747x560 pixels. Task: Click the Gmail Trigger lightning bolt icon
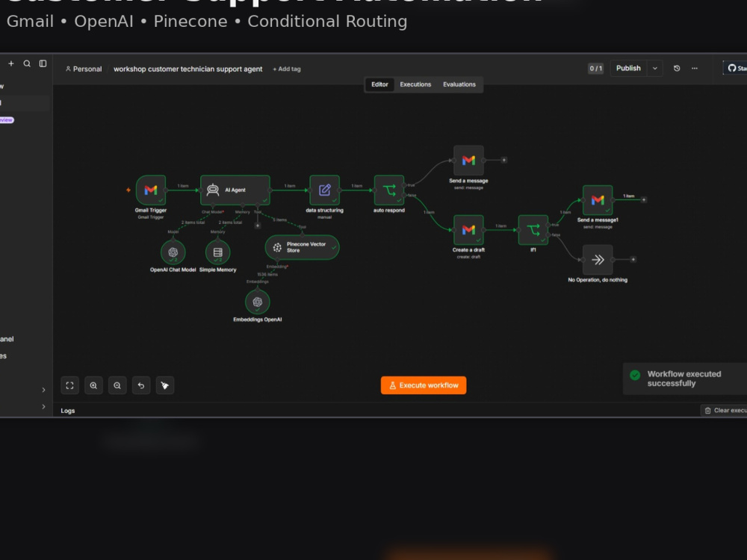coord(128,190)
